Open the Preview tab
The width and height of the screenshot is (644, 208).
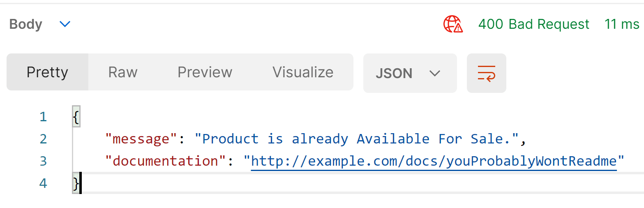(x=205, y=72)
